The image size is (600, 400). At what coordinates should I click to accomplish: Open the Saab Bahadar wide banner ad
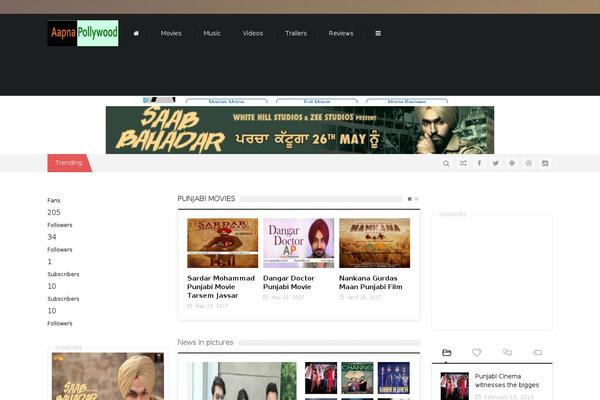300,130
